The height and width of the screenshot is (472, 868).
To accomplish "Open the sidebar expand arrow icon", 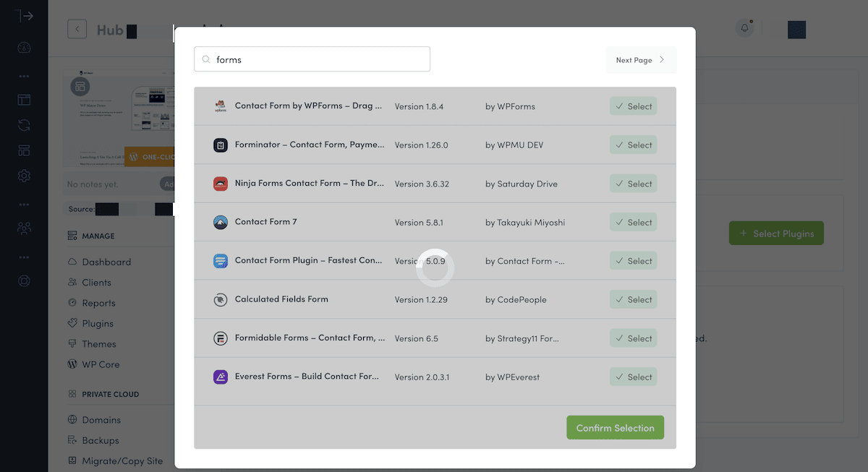I will (25, 16).
